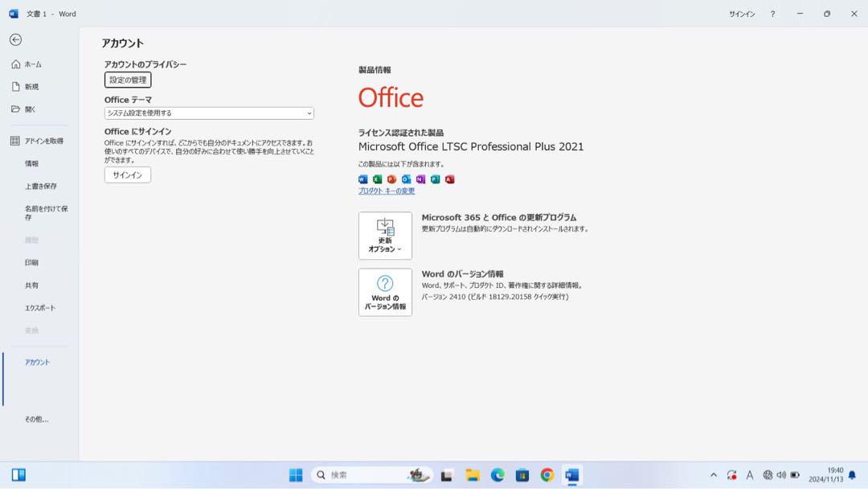Show hidden system tray icons chevron
Image resolution: width=868 pixels, height=489 pixels.
pyautogui.click(x=714, y=475)
